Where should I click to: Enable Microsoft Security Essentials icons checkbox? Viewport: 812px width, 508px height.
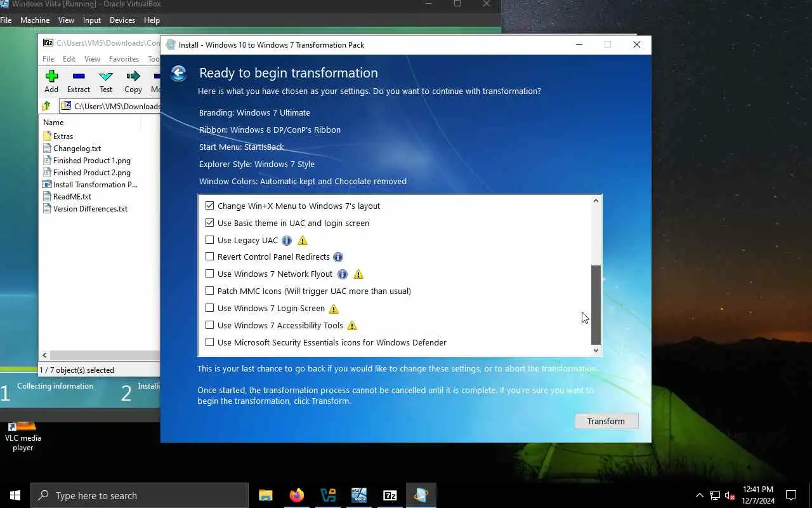tap(209, 342)
